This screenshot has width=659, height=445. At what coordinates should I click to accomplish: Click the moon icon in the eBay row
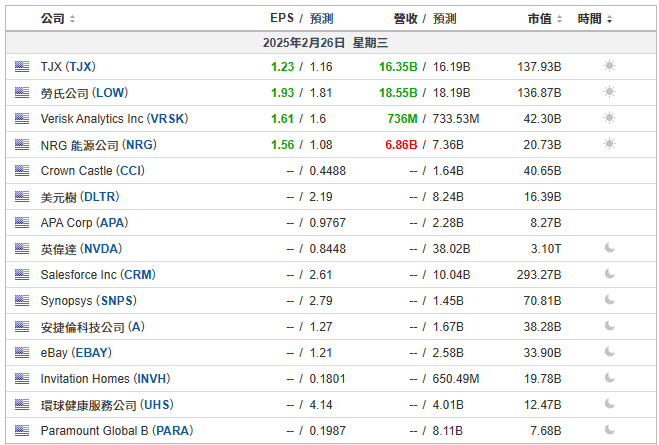tap(609, 352)
